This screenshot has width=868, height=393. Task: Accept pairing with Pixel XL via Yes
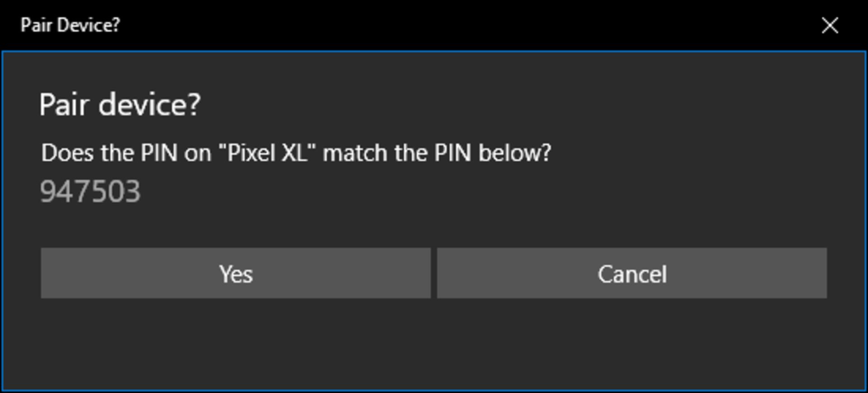pyautogui.click(x=236, y=273)
